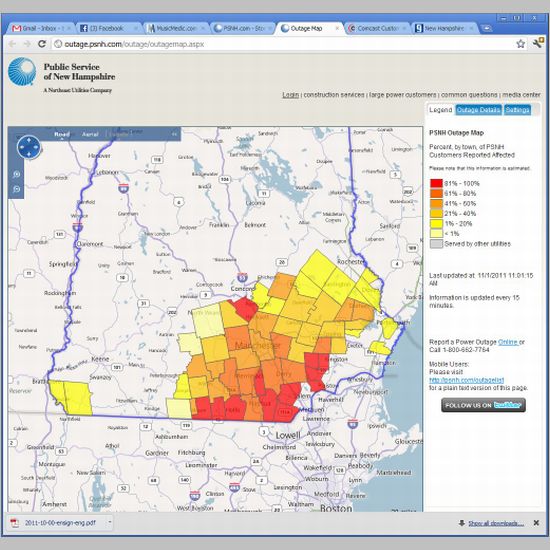Click the Keene town label on map
The width and height of the screenshot is (550, 550).
tap(100, 359)
